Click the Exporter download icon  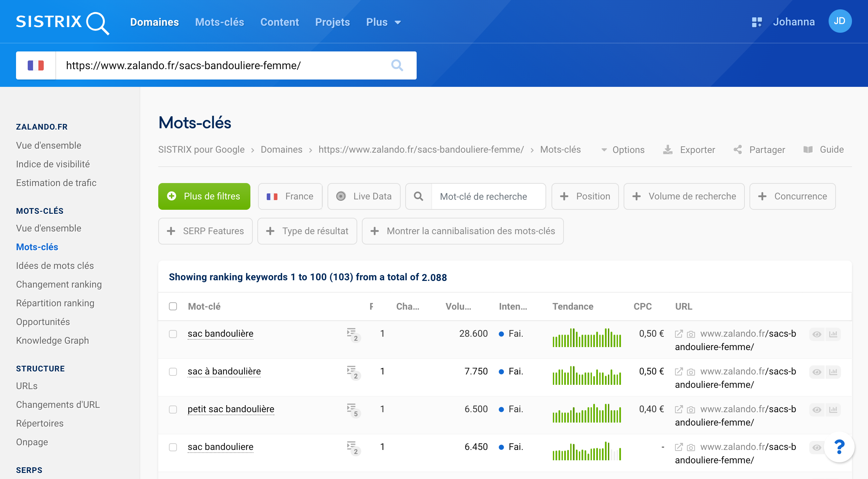(x=667, y=150)
